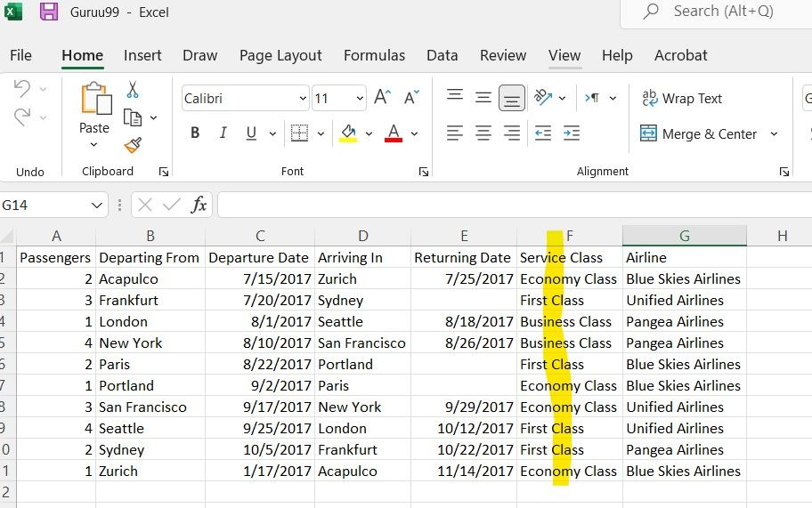Viewport: 812px width, 508px height.
Task: Align text right
Action: (x=512, y=133)
